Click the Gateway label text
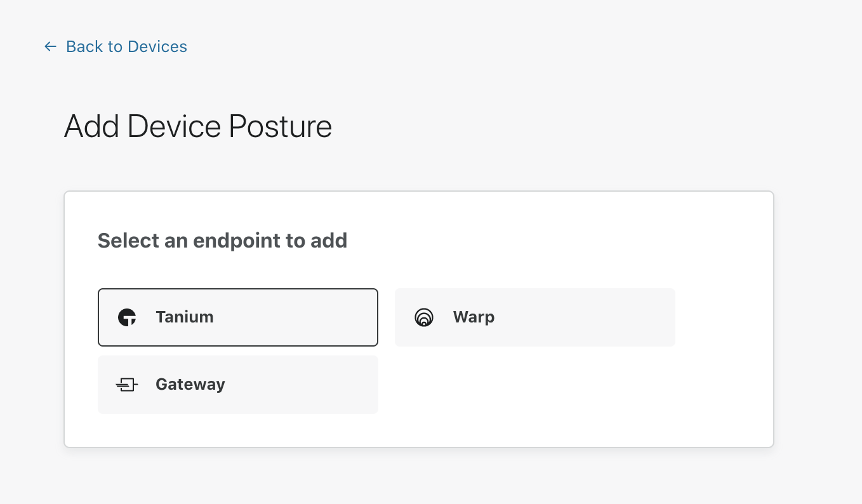Viewport: 862px width, 504px height. [190, 384]
